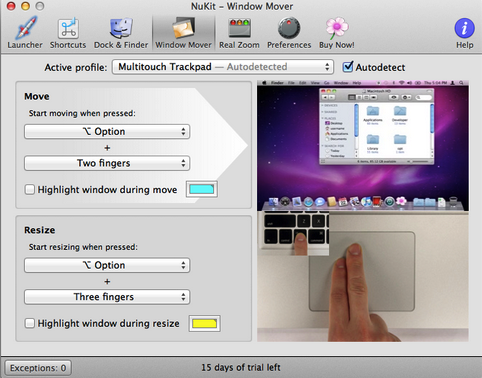Viewport: 482px width, 378px height.
Task: Pick the cyan move highlight color
Action: point(202,189)
